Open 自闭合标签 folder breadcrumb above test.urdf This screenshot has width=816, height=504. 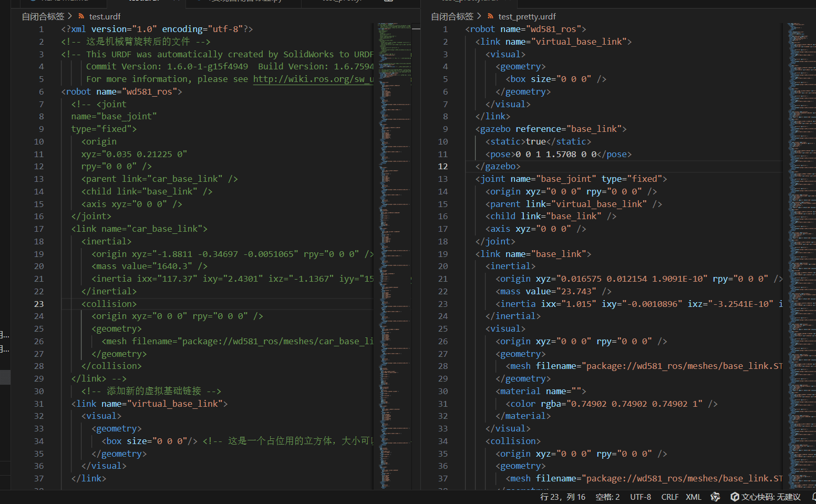point(43,17)
